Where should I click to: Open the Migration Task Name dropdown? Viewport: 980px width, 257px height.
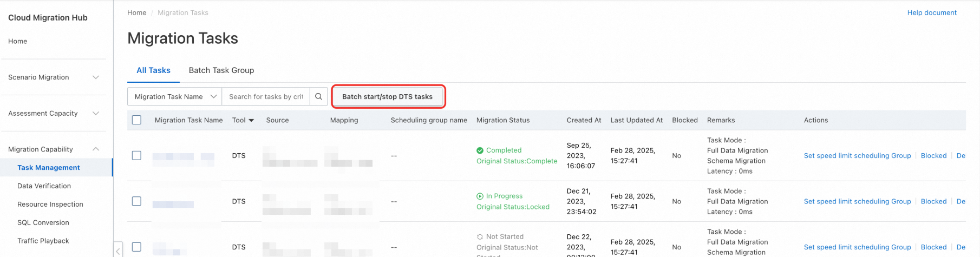point(174,96)
